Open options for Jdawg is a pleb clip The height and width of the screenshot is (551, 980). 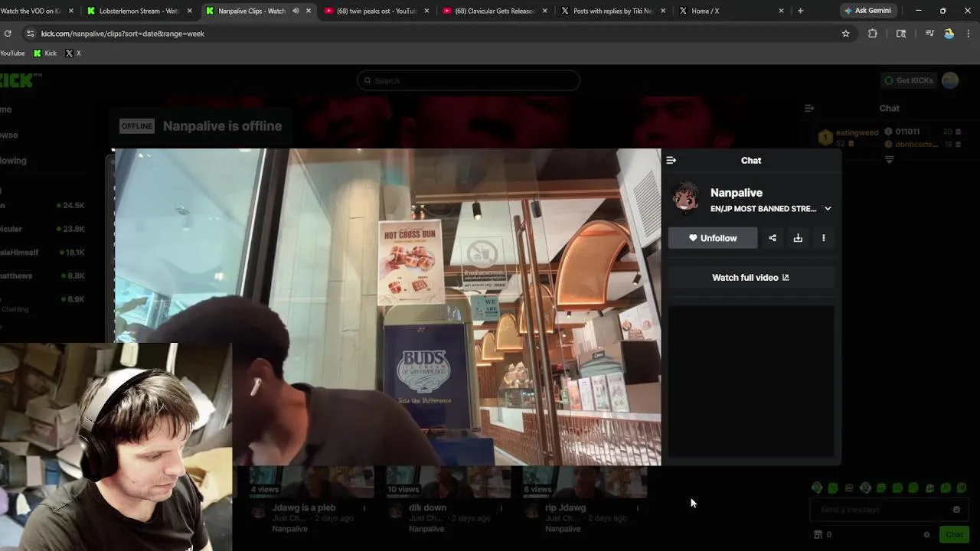[364, 508]
